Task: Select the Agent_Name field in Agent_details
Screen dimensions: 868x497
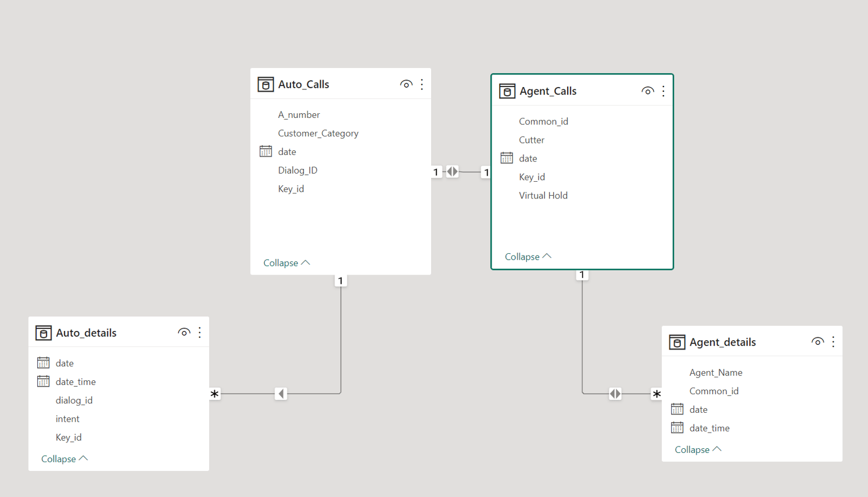Action: pyautogui.click(x=715, y=373)
